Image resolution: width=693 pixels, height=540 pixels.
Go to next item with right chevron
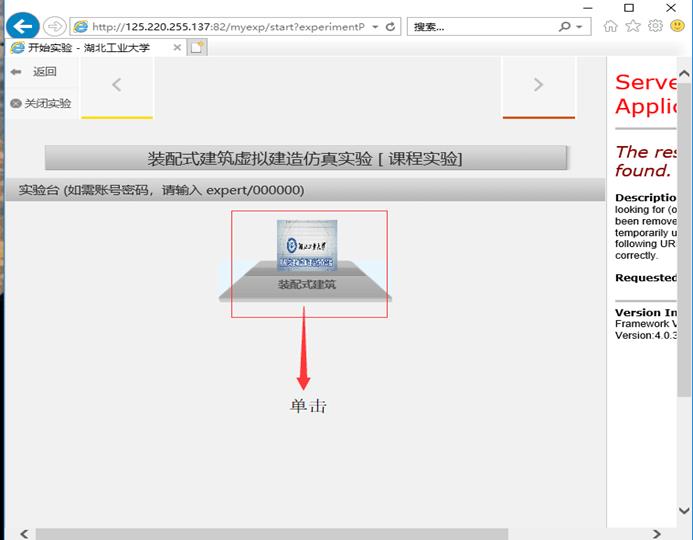point(538,85)
